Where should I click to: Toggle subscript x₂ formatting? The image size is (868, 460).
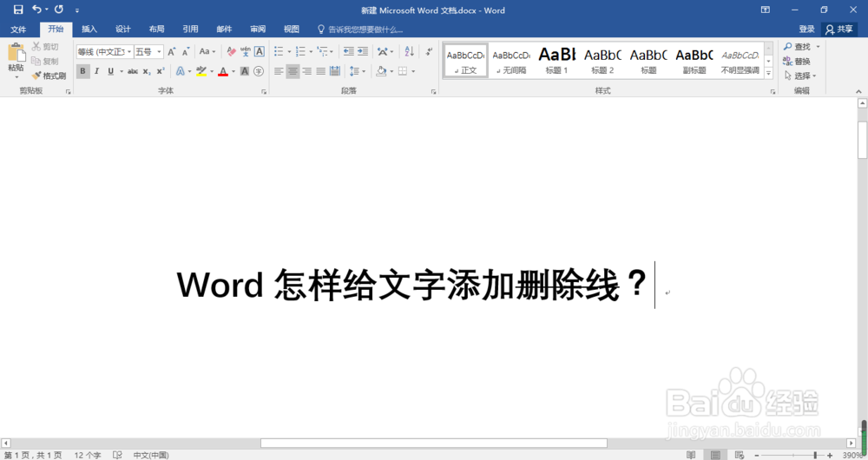[x=147, y=71]
